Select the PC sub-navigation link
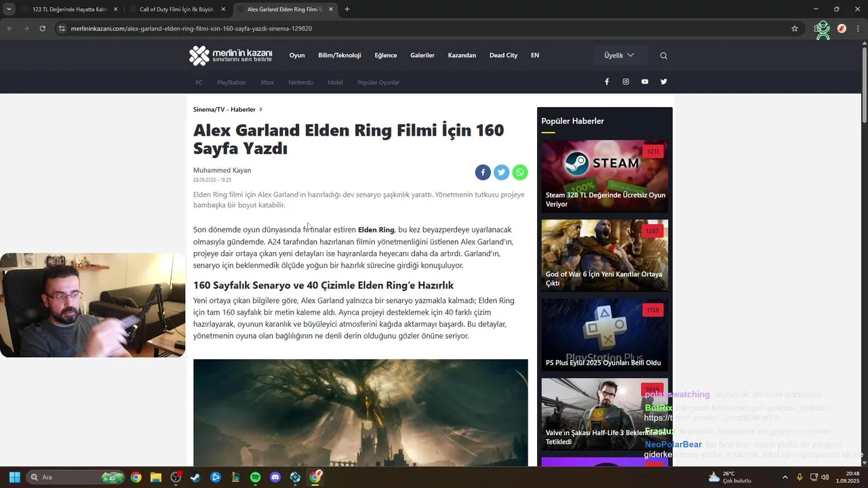This screenshot has width=868, height=488. [199, 83]
